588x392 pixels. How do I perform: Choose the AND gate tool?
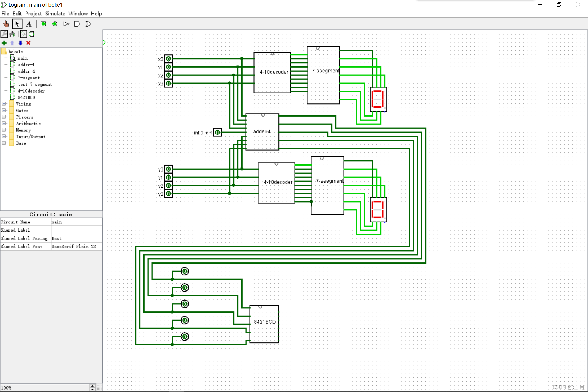[77, 24]
